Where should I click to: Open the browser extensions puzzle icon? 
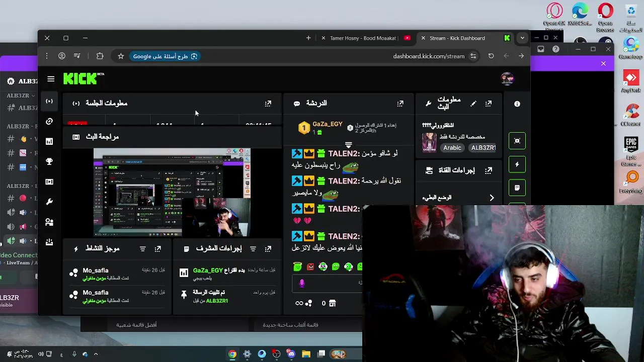click(x=100, y=56)
